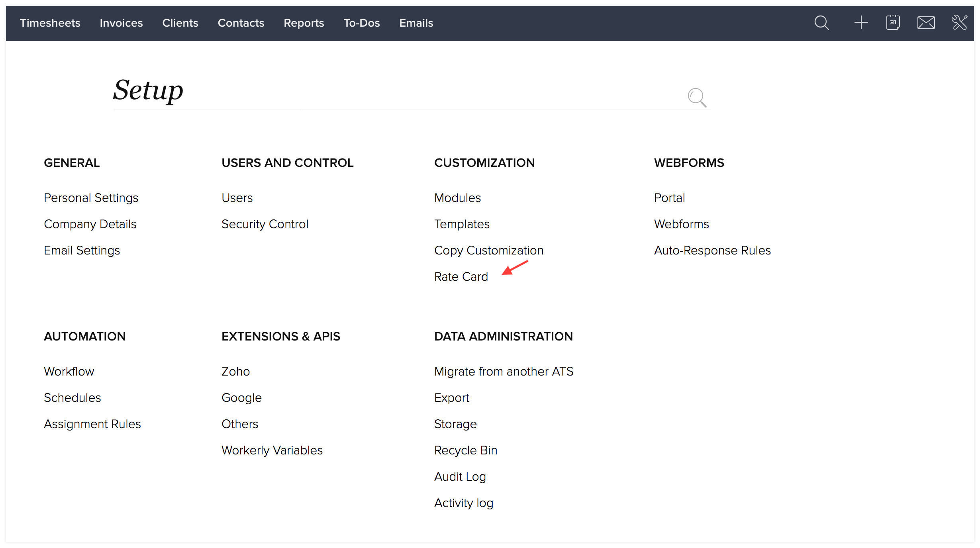Switch to the Invoices tab

coord(121,23)
